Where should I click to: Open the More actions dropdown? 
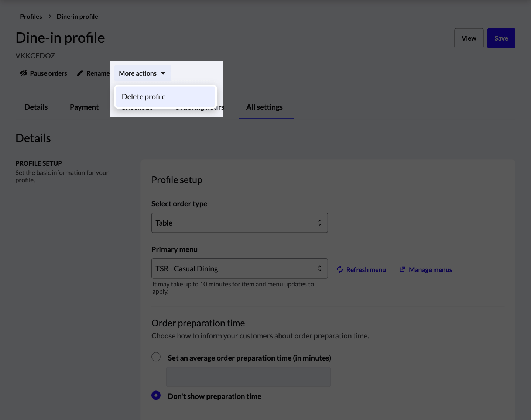pyautogui.click(x=142, y=73)
